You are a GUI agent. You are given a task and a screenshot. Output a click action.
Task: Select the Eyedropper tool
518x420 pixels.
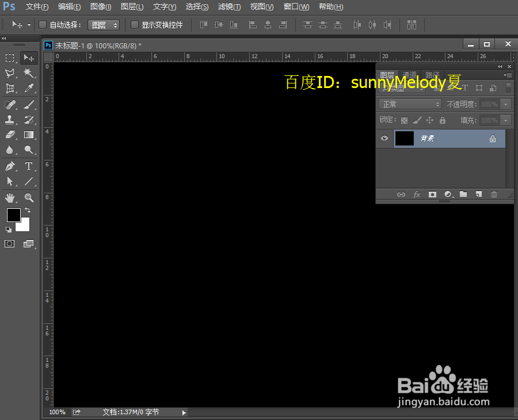point(29,88)
